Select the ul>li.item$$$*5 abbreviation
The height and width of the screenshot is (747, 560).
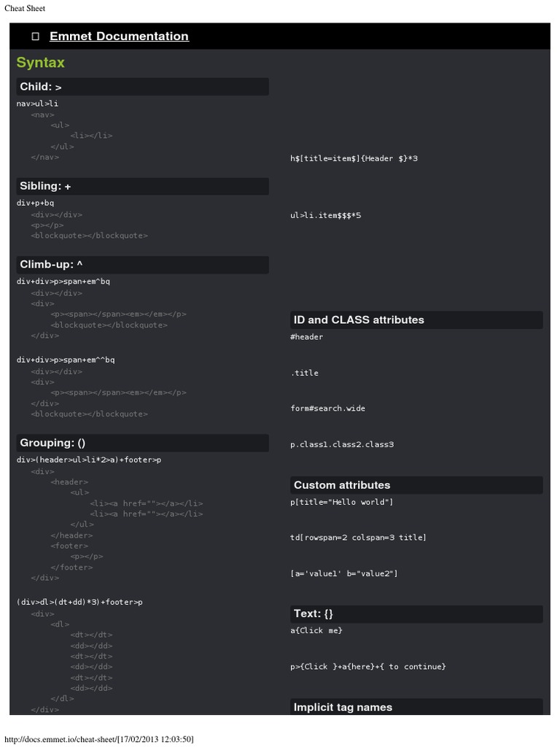pos(325,216)
